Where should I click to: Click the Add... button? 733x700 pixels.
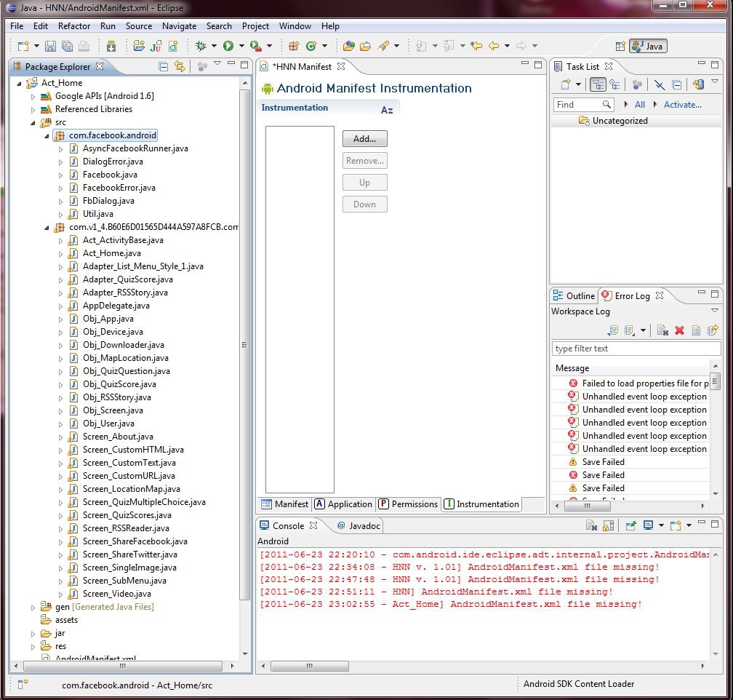[x=364, y=139]
